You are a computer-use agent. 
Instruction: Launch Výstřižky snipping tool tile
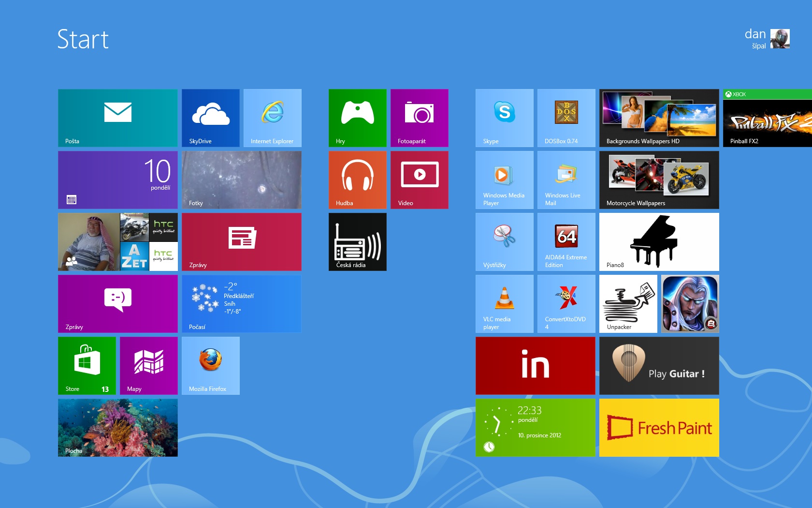click(x=505, y=242)
